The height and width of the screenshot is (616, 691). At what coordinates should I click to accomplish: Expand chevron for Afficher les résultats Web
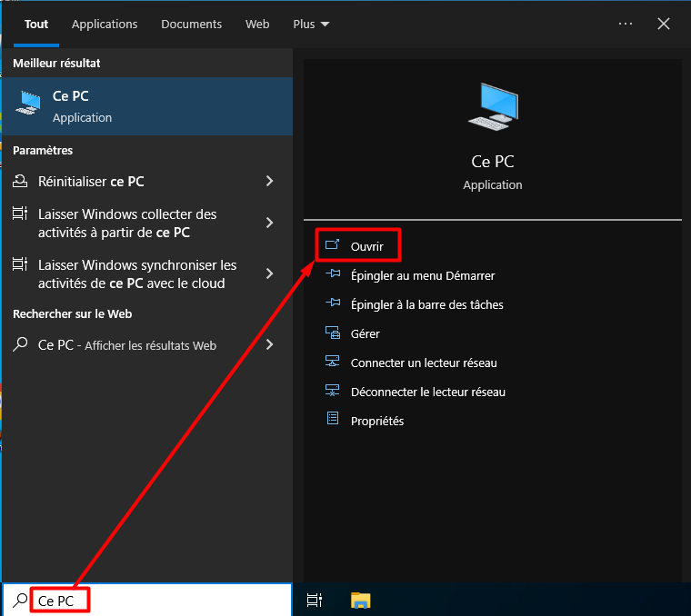click(x=270, y=344)
